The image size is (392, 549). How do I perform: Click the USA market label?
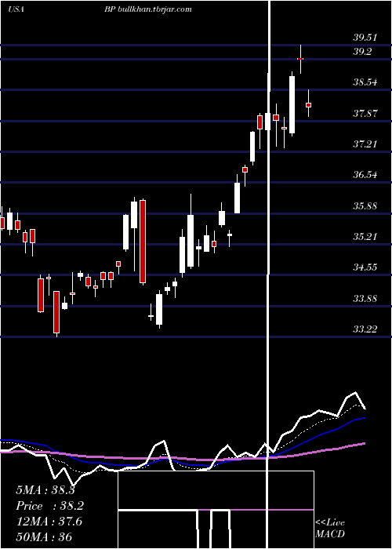click(x=16, y=9)
